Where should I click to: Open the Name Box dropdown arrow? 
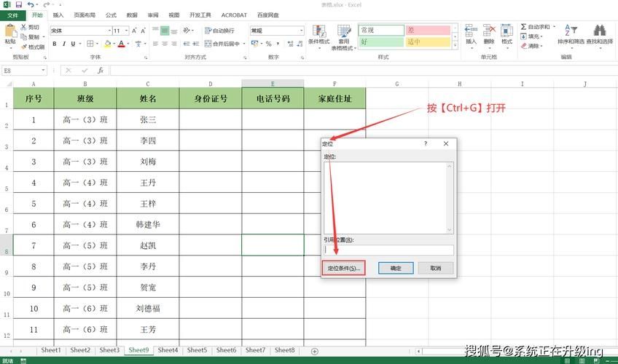tap(43, 71)
